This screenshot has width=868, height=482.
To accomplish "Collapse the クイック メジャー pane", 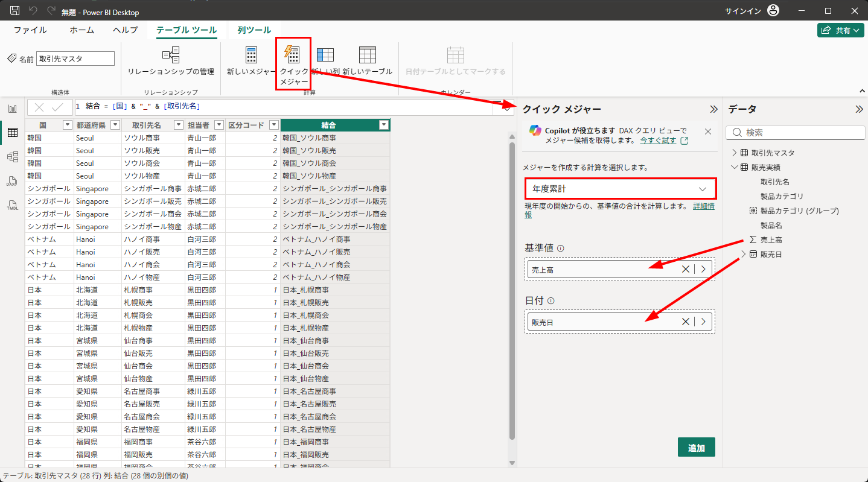I will tap(713, 109).
